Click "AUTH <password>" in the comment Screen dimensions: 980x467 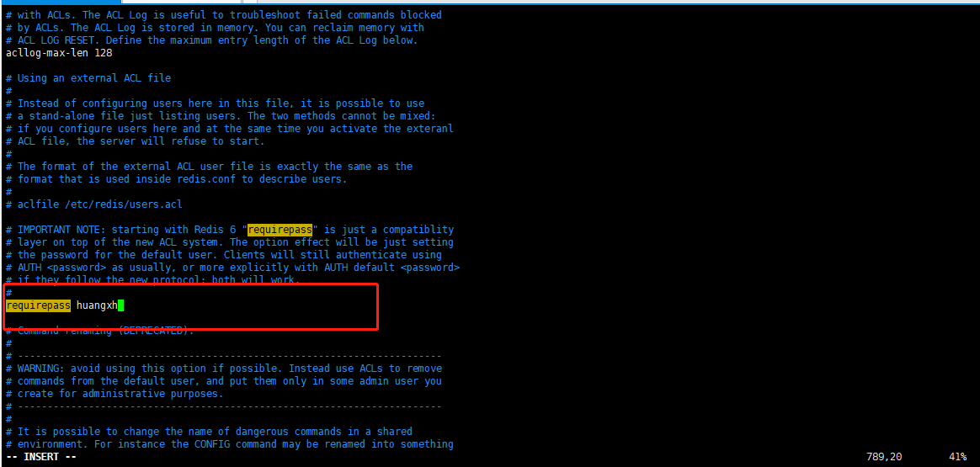[x=59, y=268]
